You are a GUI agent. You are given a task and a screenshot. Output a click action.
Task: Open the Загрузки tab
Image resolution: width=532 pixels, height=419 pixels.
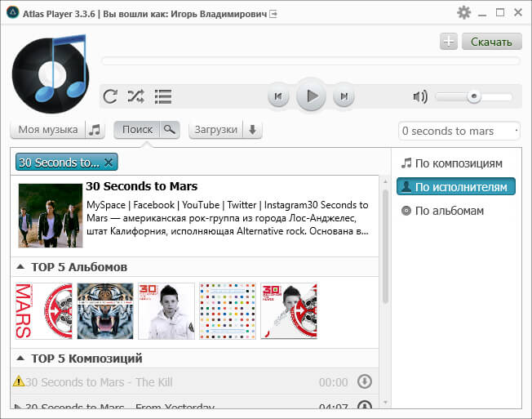click(x=216, y=130)
